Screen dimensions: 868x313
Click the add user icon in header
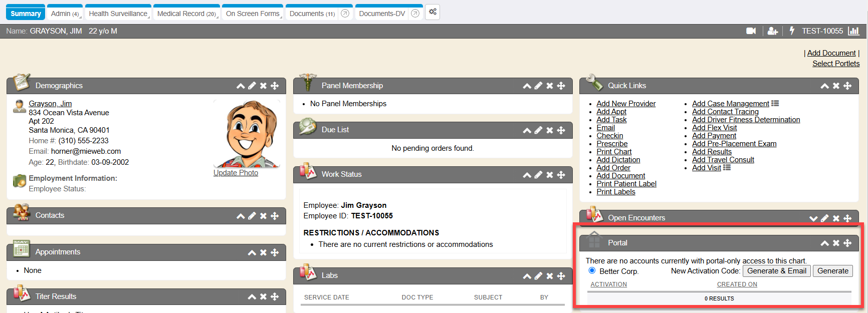(772, 31)
